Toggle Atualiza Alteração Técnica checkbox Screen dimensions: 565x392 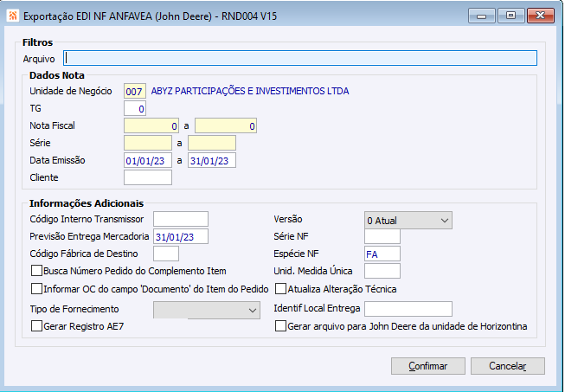point(280,289)
